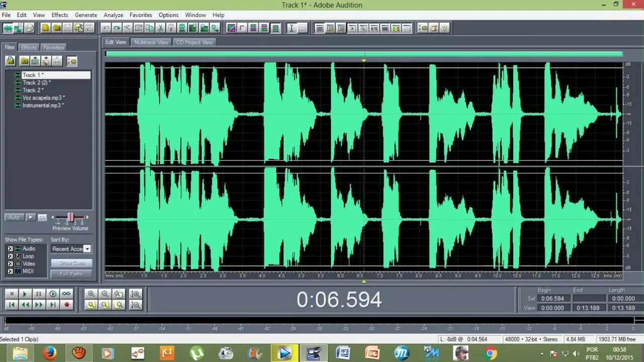Toggle Auto play button in Files panel
The width and height of the screenshot is (644, 362).
tap(14, 217)
